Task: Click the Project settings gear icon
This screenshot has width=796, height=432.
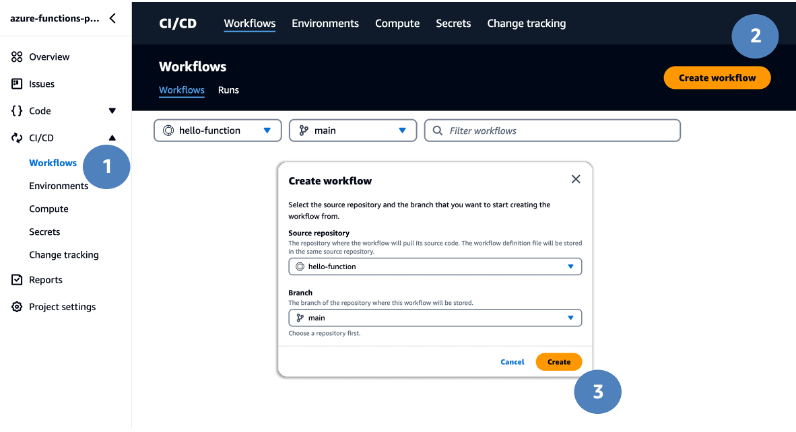Action: (17, 307)
